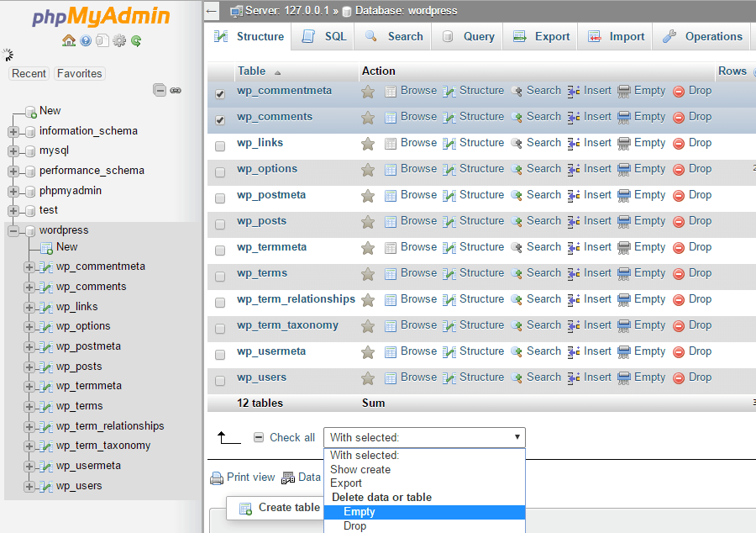Click the Insert icon in wp_termmeta row
756x533 pixels.
click(x=574, y=247)
